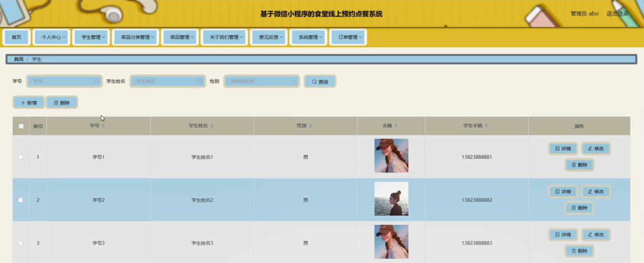This screenshot has width=644, height=263.
Task: Go to the 首页 navigation tab
Action: [17, 37]
